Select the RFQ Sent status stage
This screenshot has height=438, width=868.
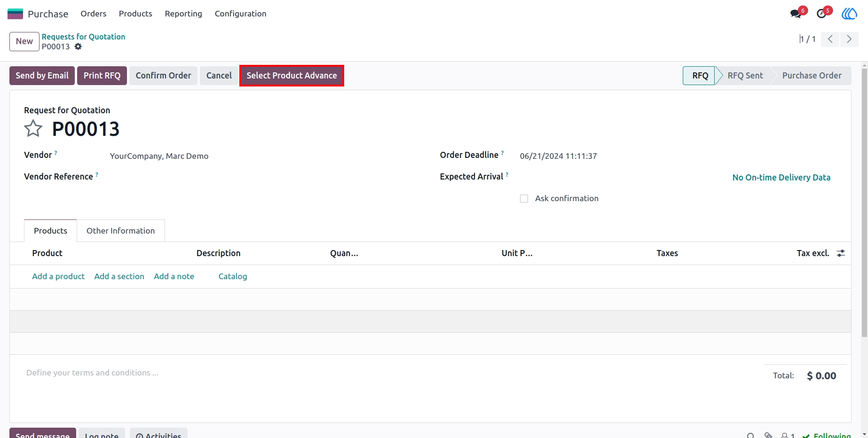tap(745, 76)
